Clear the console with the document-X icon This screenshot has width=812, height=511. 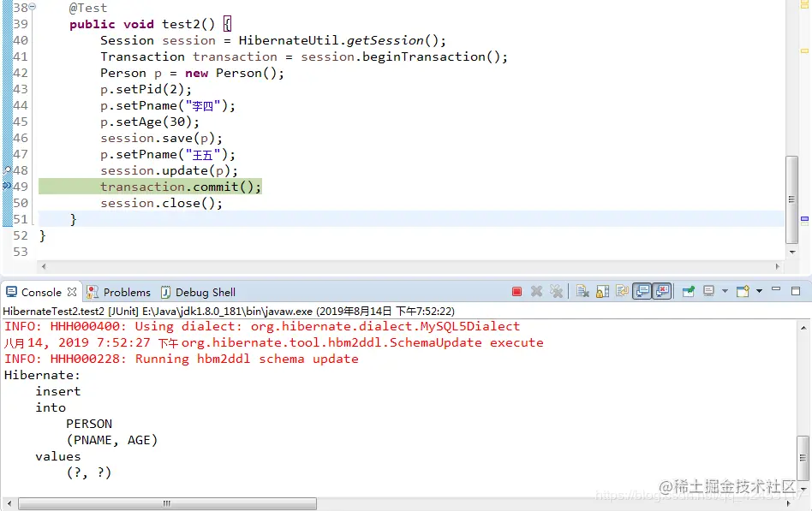pyautogui.click(x=582, y=292)
